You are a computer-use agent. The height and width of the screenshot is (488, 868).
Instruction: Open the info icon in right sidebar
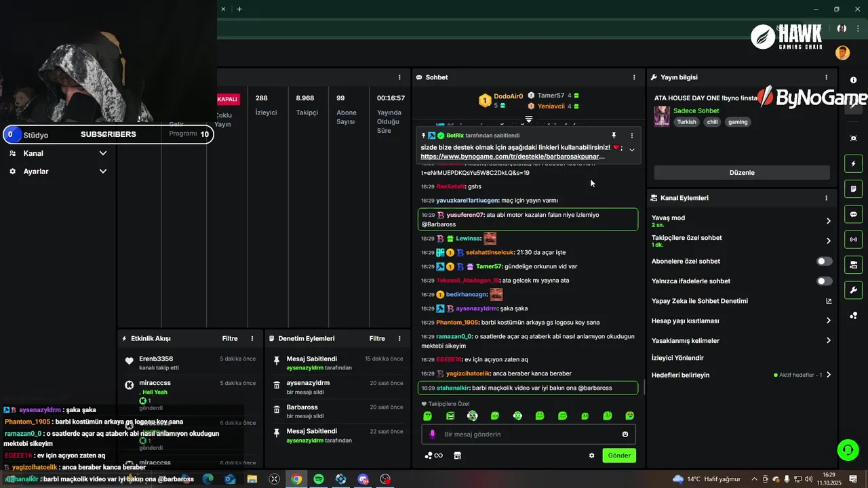[x=853, y=80]
